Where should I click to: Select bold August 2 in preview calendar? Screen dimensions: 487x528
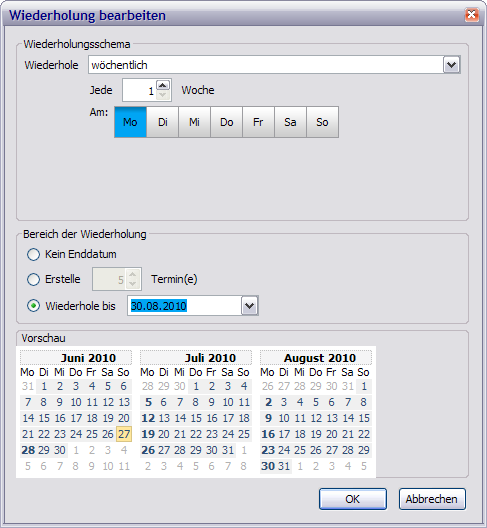(x=268, y=402)
